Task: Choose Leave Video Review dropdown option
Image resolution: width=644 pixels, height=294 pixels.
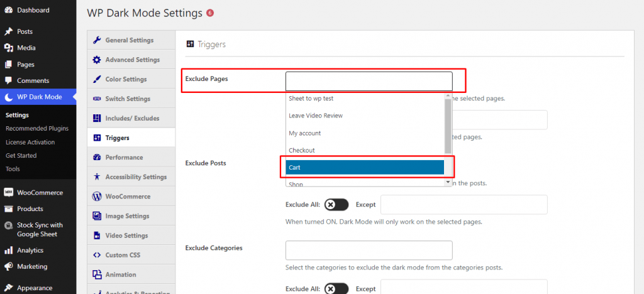Action: coord(365,116)
